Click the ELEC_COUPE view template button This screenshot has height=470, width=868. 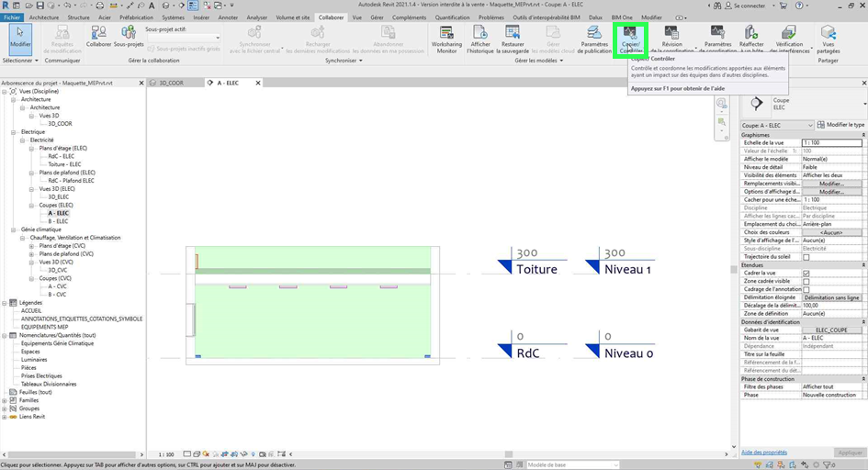(831, 330)
